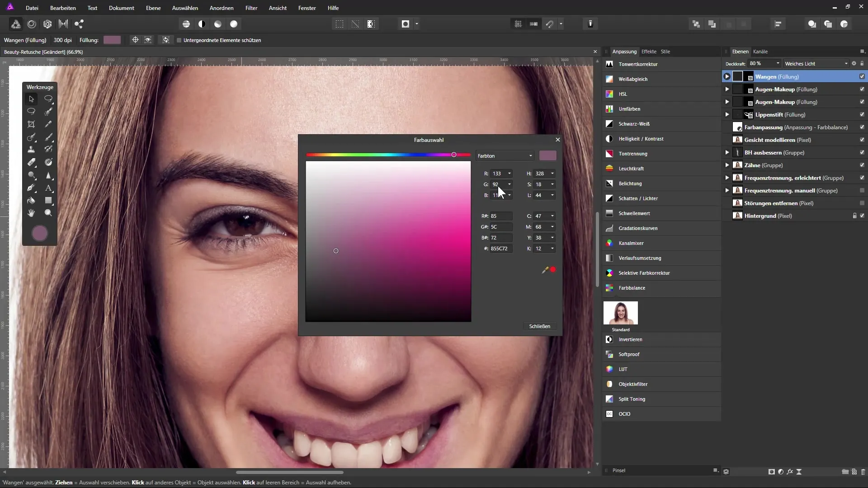
Task: Select the Hand view tool
Action: [31, 213]
